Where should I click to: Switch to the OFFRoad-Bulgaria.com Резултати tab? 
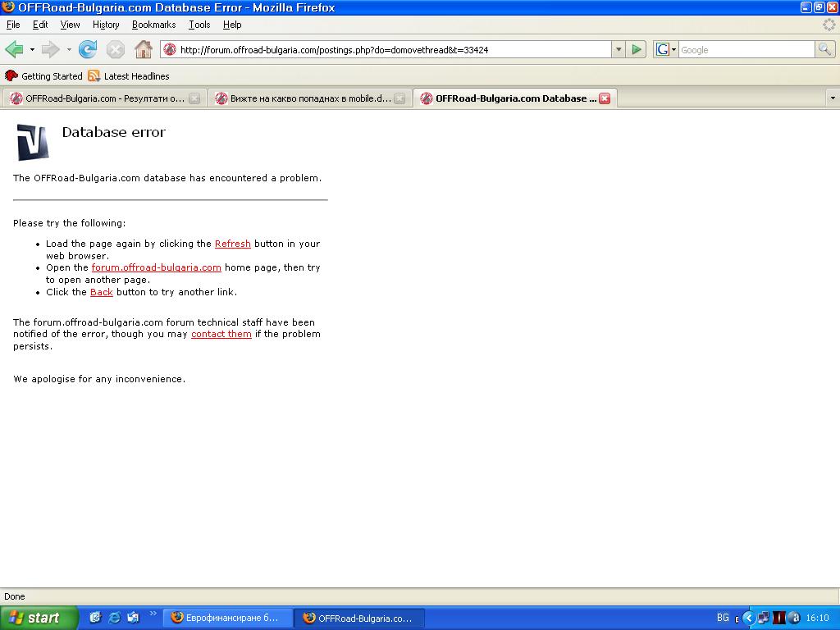click(x=104, y=98)
